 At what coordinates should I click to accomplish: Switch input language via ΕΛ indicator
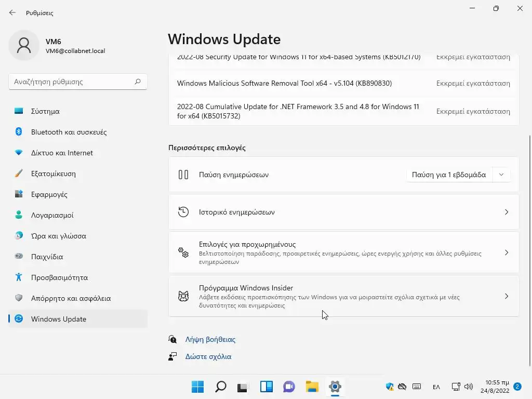pyautogui.click(x=436, y=387)
